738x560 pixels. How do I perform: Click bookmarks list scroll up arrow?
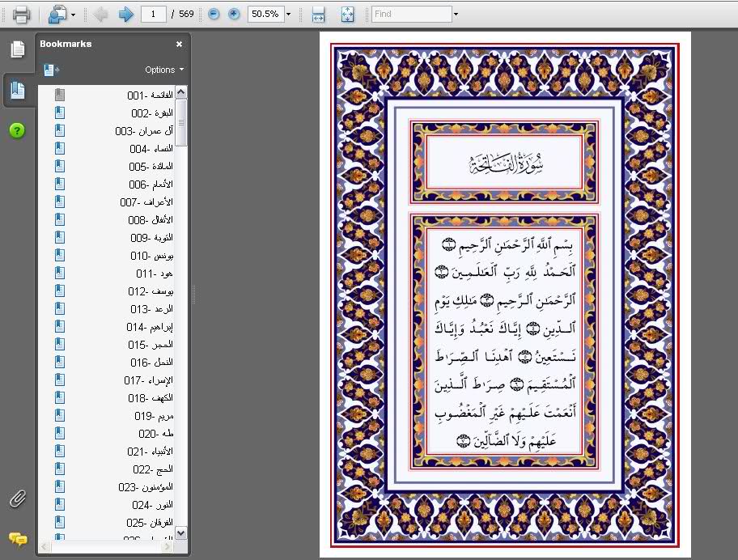click(x=180, y=92)
